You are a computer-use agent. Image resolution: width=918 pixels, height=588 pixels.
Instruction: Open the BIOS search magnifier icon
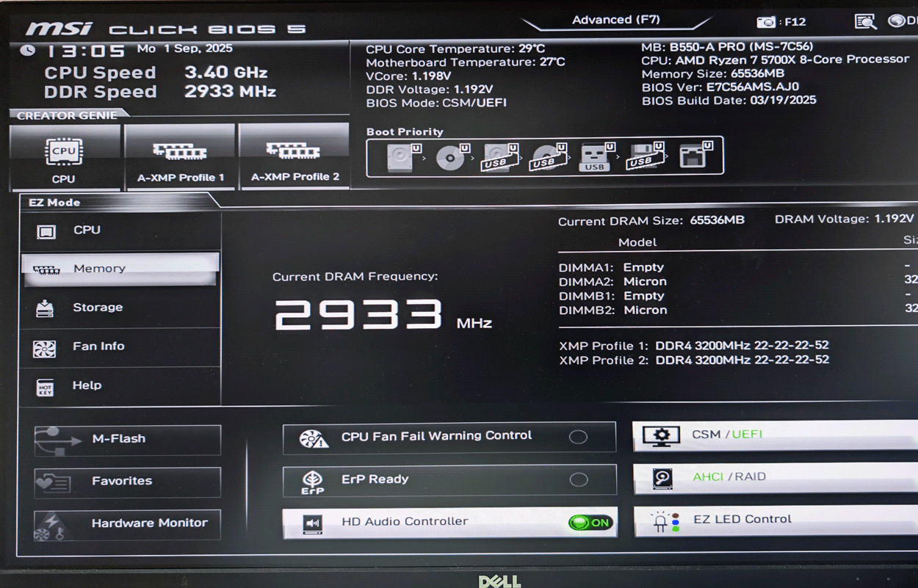pyautogui.click(x=866, y=21)
